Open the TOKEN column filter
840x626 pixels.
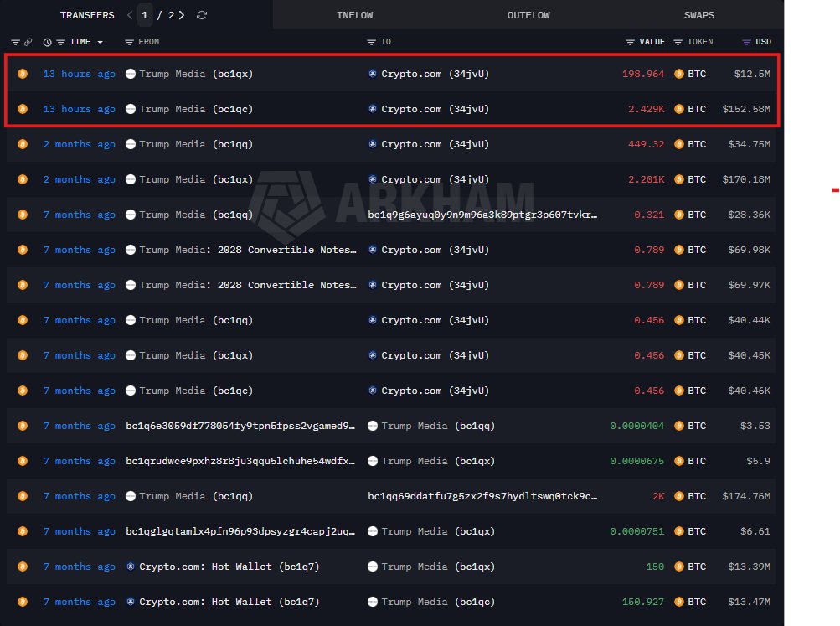[678, 42]
